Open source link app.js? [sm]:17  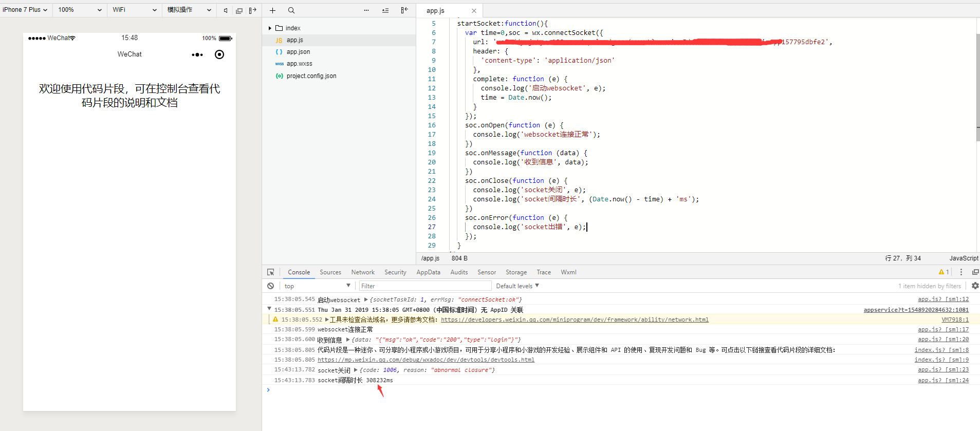[943, 330]
